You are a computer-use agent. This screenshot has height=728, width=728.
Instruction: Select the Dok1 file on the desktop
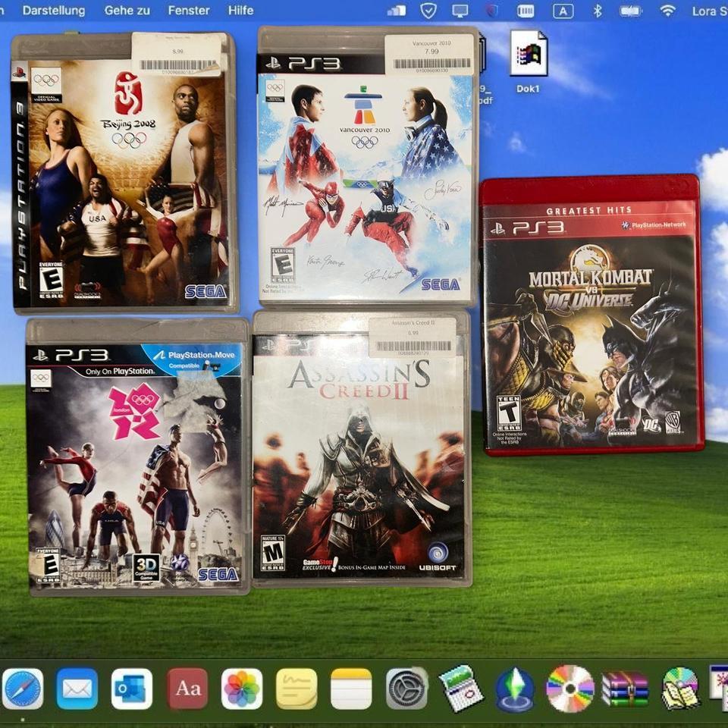coord(529,62)
